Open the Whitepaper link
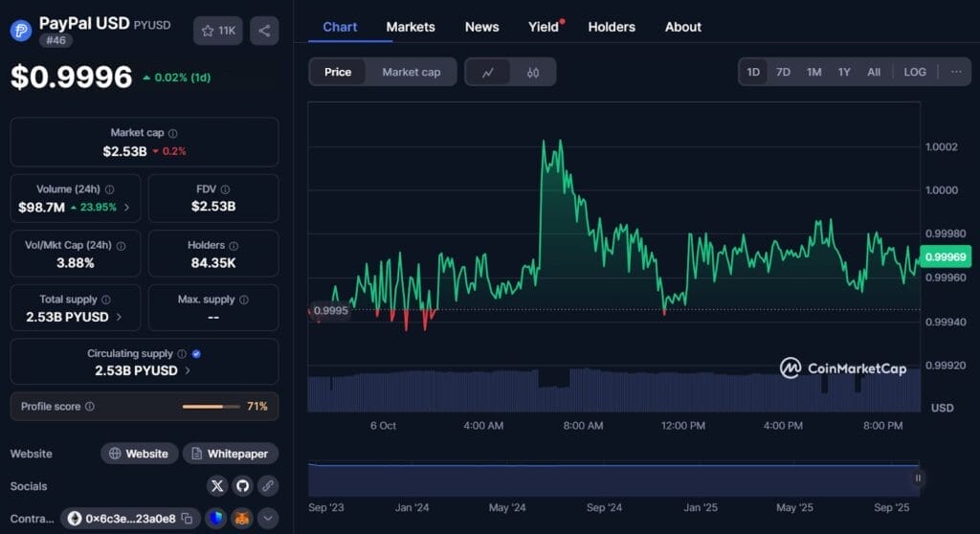 point(231,454)
